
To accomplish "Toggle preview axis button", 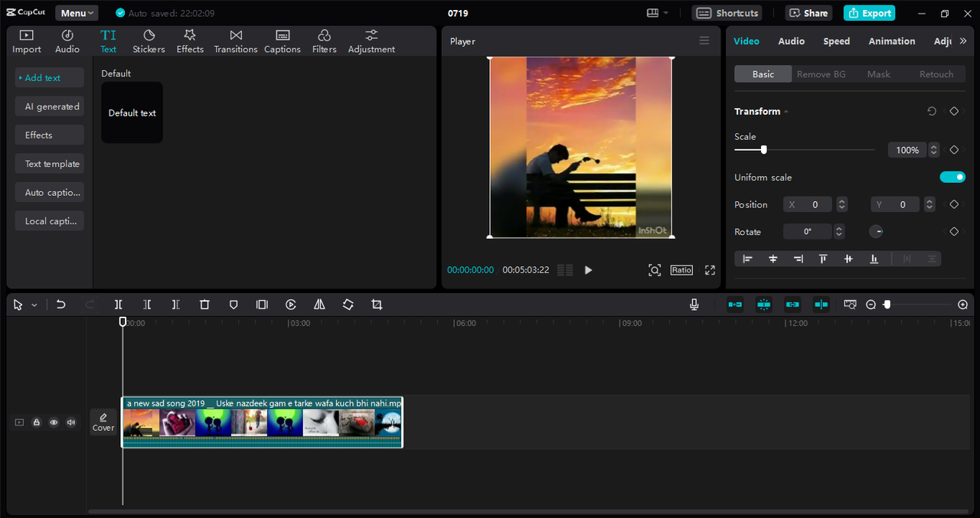I will click(x=821, y=305).
